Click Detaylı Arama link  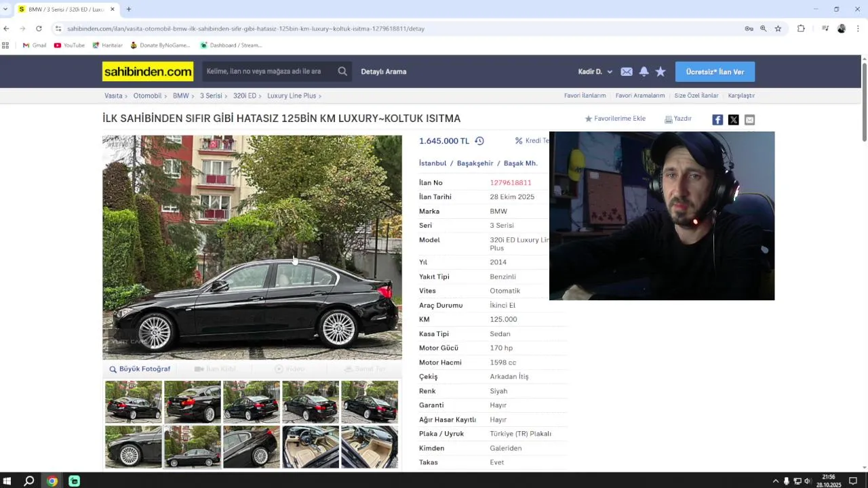384,71
